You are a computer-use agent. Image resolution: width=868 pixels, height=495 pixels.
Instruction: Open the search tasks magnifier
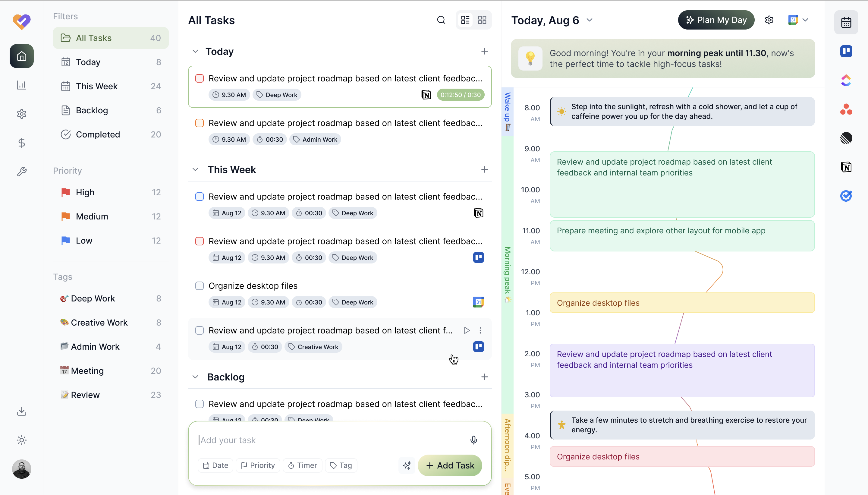click(441, 20)
